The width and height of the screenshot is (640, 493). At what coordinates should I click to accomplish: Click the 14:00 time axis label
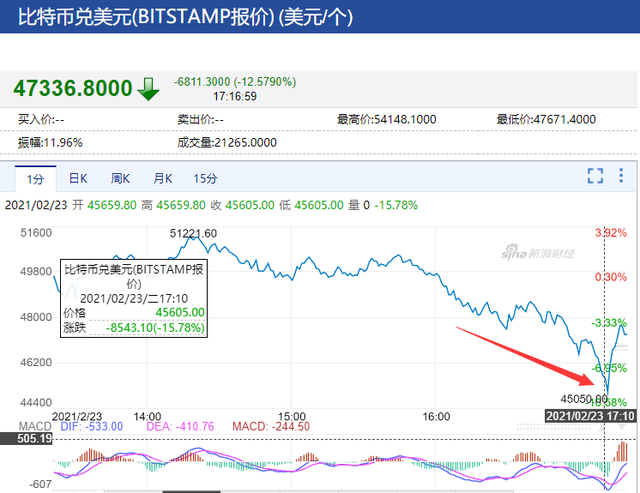click(147, 417)
